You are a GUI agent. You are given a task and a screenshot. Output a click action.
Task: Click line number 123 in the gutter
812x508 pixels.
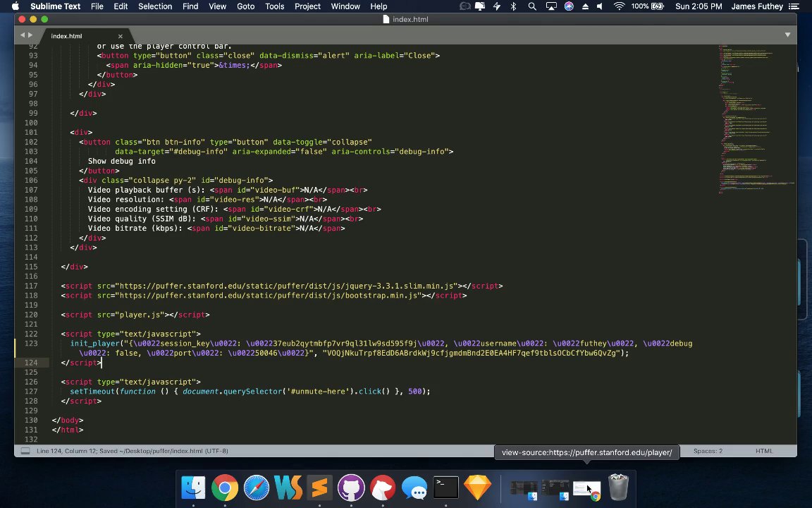[x=30, y=344]
